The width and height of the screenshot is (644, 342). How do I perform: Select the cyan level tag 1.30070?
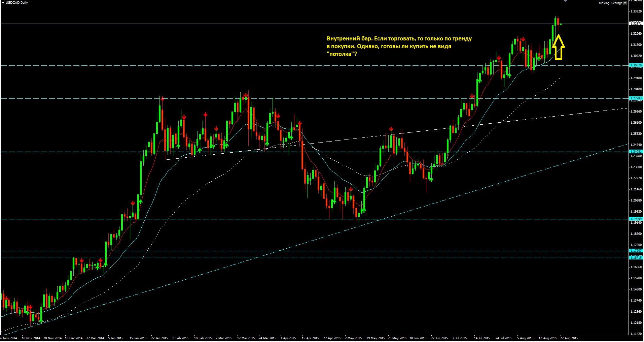pyautogui.click(x=636, y=65)
